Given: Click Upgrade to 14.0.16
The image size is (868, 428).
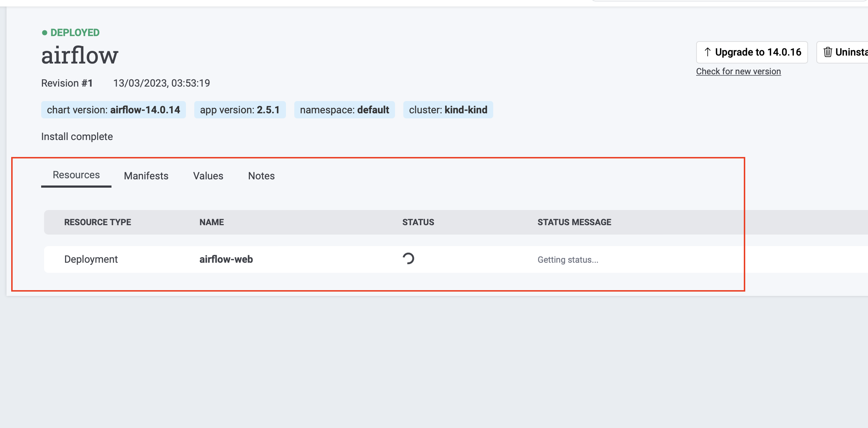Looking at the screenshot, I should 752,52.
